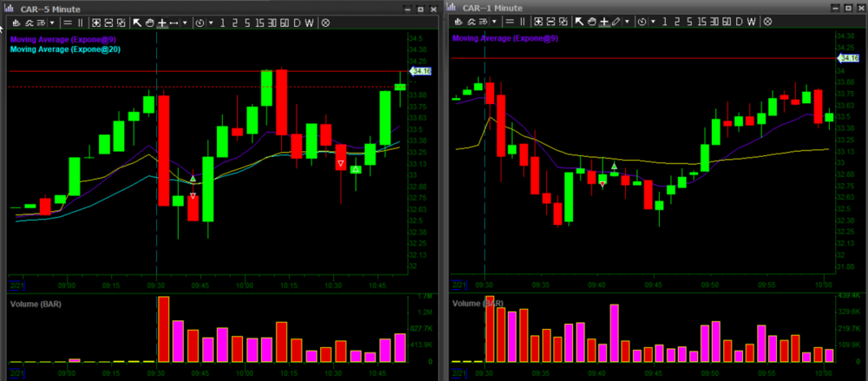
Task: Click the first chart-type icon in 1 Minute toolbar
Action: click(x=457, y=22)
